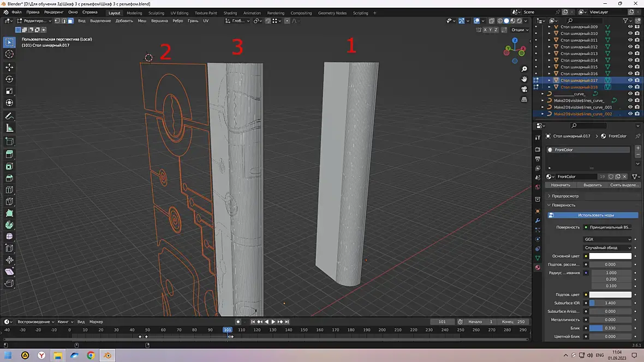Open the Случайный обход subsurface dropdown
The height and width of the screenshot is (362, 644).
(607, 248)
